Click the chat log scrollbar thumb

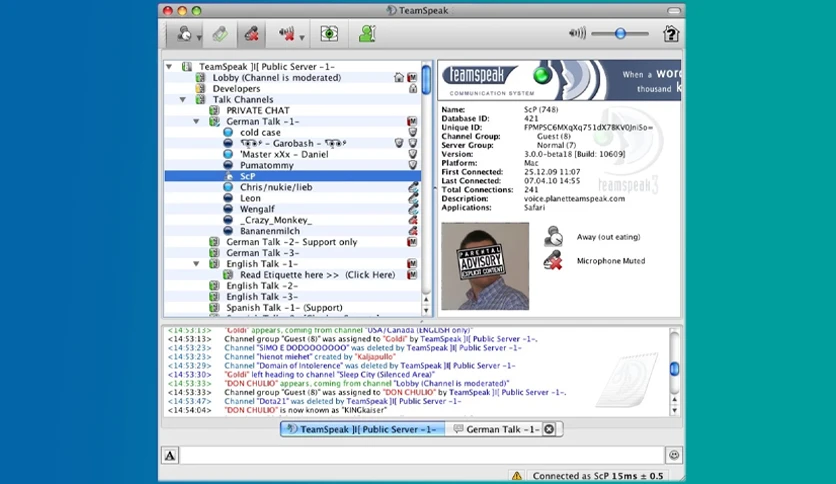(x=674, y=368)
